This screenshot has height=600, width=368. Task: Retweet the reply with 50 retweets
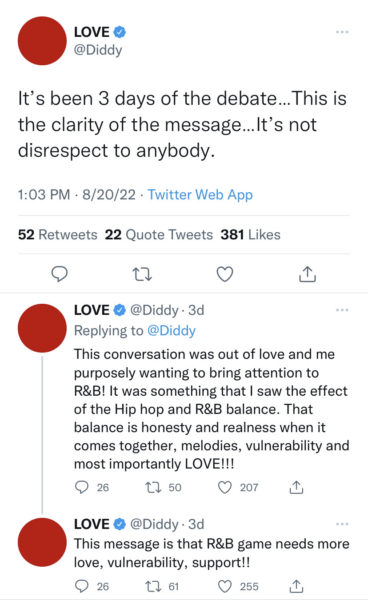click(x=153, y=487)
